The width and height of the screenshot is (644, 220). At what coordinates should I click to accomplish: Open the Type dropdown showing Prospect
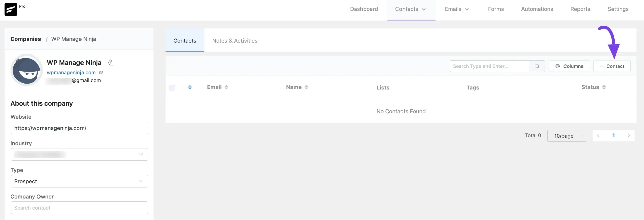[79, 181]
